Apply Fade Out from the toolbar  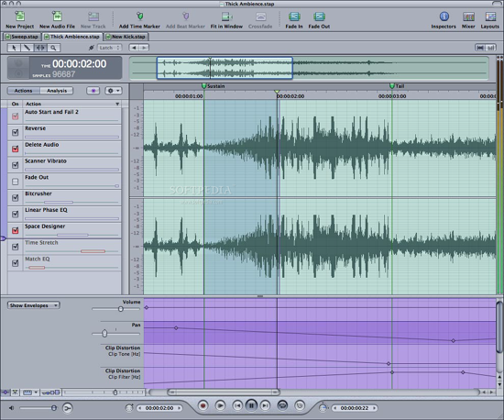[319, 17]
